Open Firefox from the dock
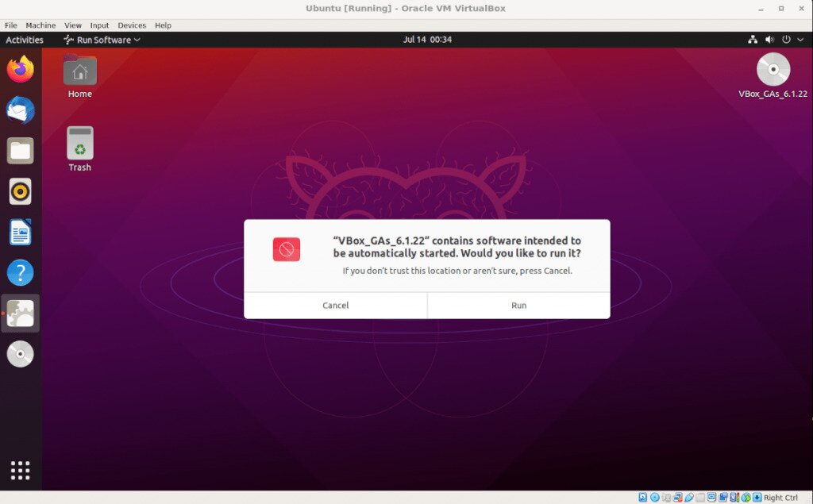 point(20,70)
